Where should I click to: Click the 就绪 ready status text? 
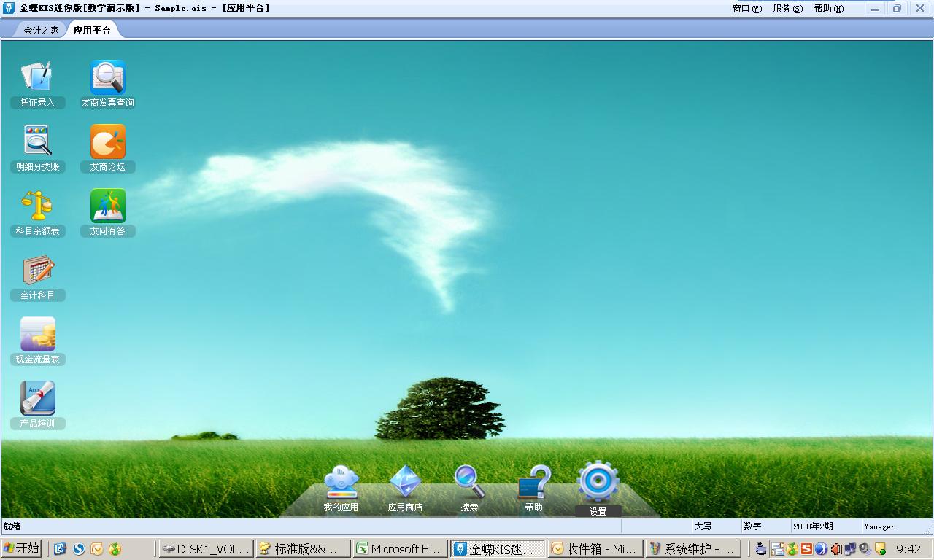[12, 526]
